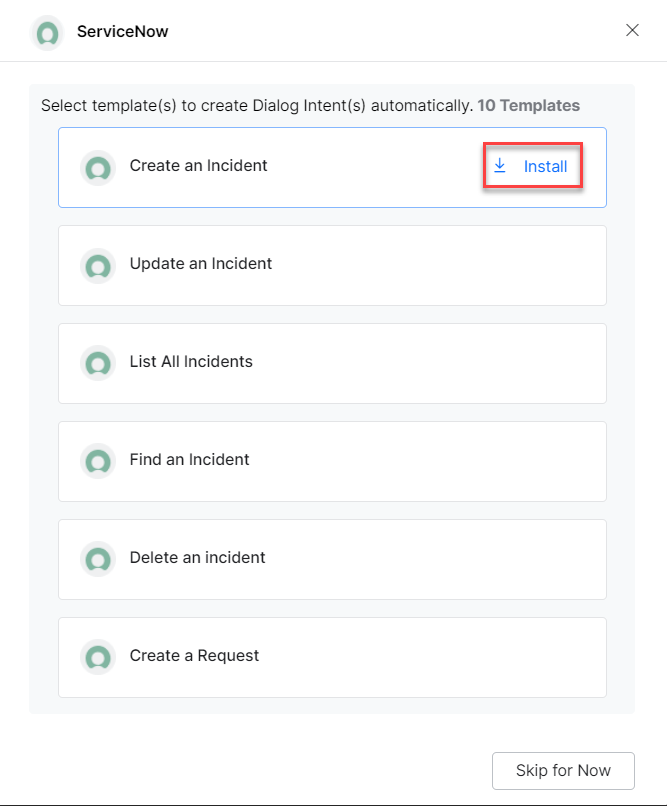Screen dimensions: 667x806
Task: Click the Skip for Now button
Action: click(563, 771)
